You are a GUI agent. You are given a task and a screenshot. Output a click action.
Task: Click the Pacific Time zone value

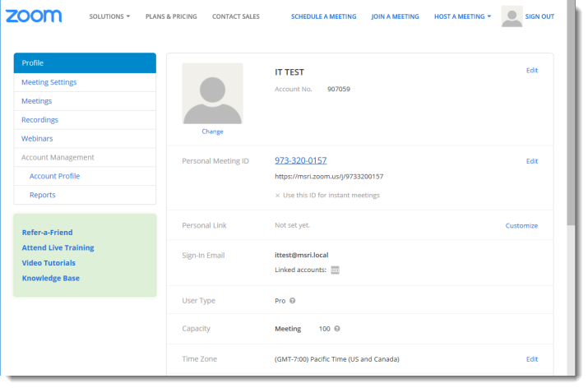[336, 359]
